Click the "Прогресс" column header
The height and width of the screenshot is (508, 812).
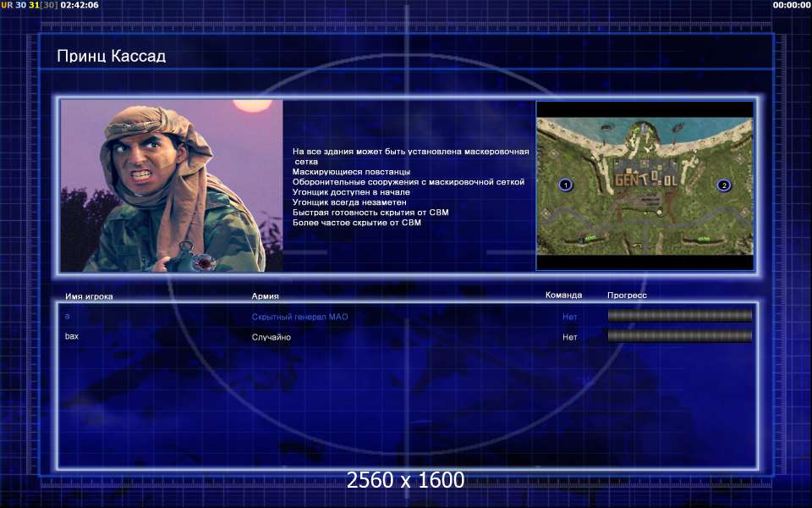pos(627,295)
